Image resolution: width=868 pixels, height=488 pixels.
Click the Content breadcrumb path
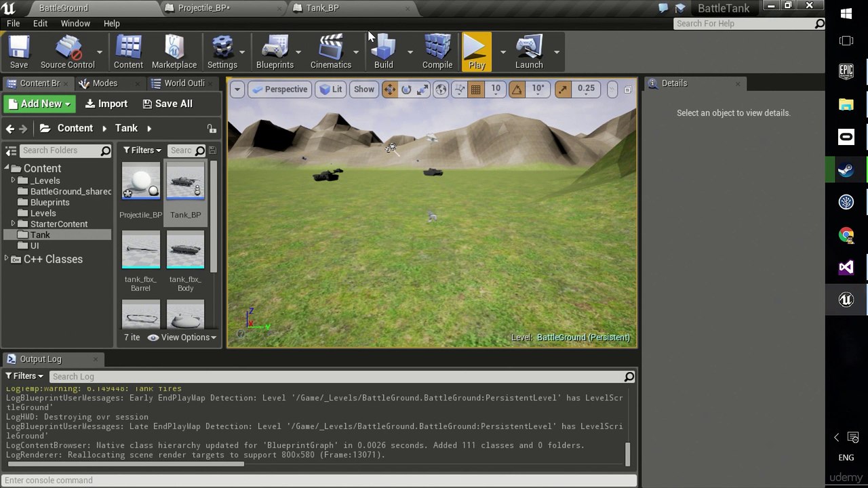pyautogui.click(x=75, y=128)
